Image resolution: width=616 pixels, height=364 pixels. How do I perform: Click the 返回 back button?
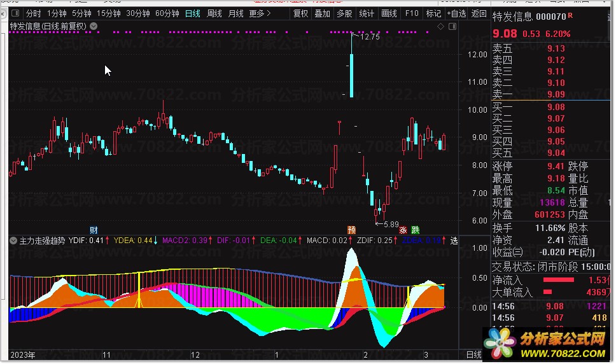click(x=479, y=13)
